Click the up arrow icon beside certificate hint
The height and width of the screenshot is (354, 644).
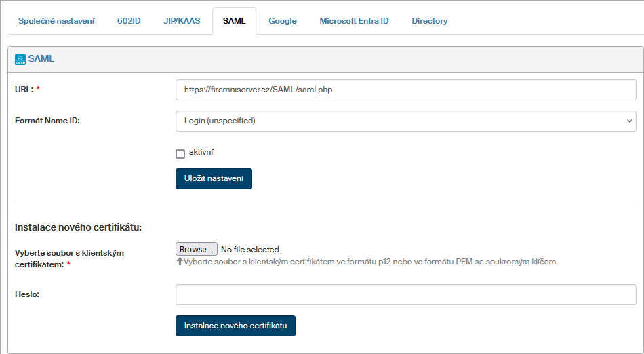coord(180,262)
